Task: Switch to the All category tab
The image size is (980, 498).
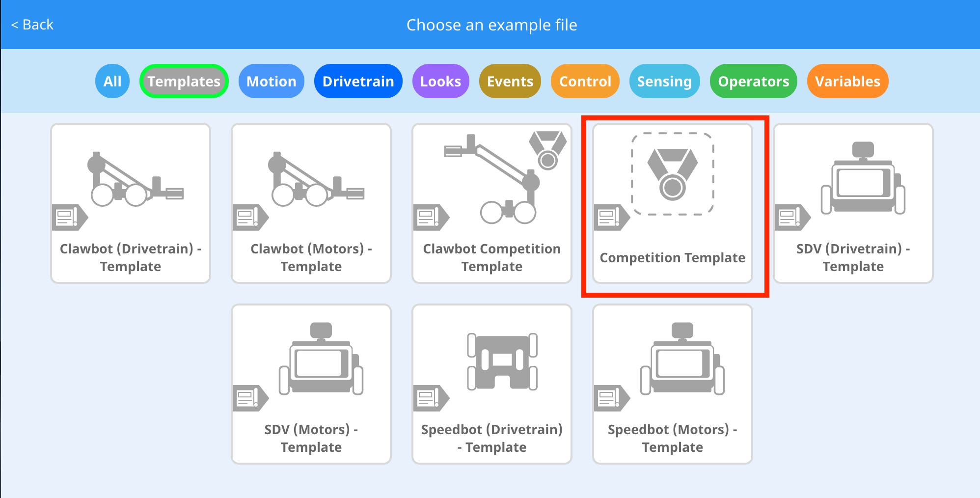Action: 112,81
